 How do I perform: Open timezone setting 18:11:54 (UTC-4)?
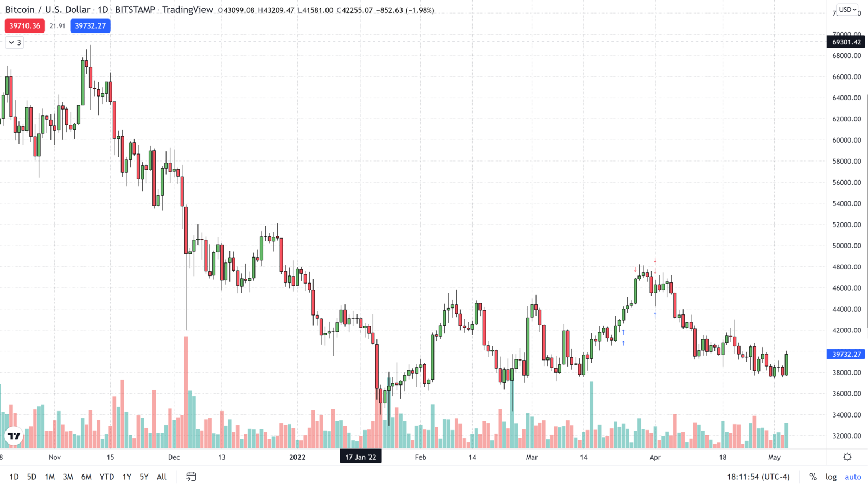pos(758,477)
